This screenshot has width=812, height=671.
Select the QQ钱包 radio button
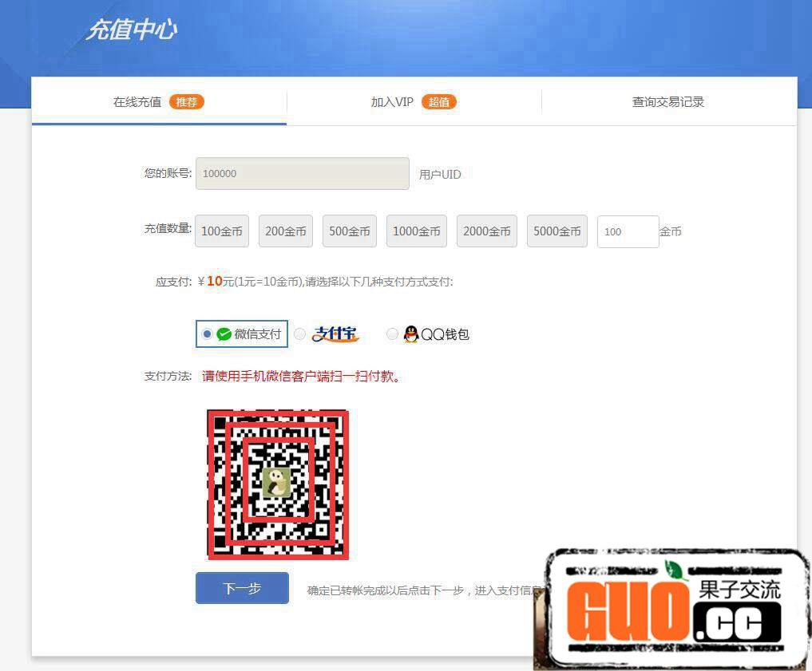coord(393,334)
